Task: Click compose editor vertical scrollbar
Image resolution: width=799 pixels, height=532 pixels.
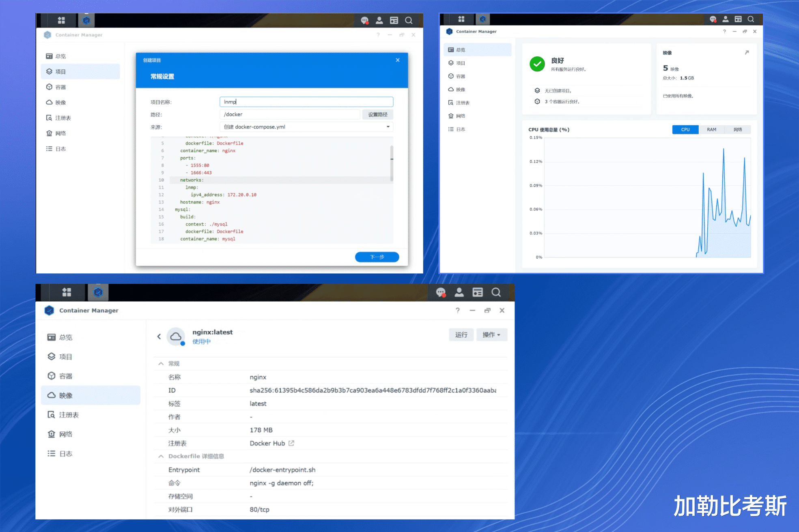Action: tap(392, 163)
